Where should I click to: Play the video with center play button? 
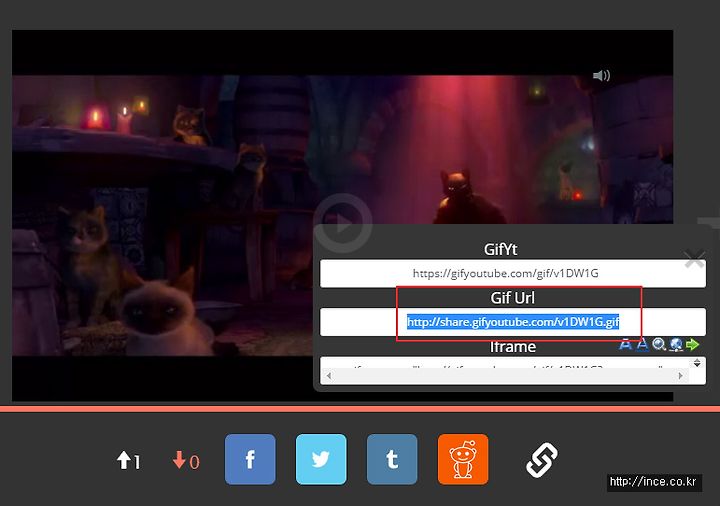click(x=343, y=224)
